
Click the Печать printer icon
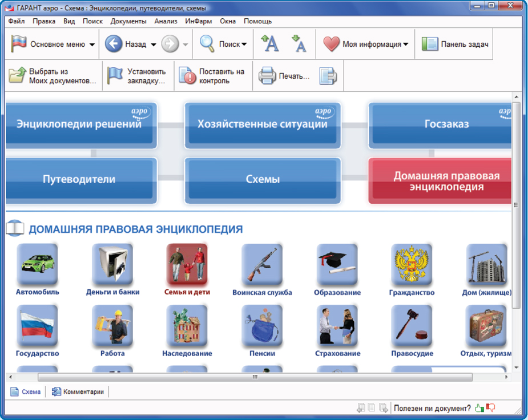[268, 76]
